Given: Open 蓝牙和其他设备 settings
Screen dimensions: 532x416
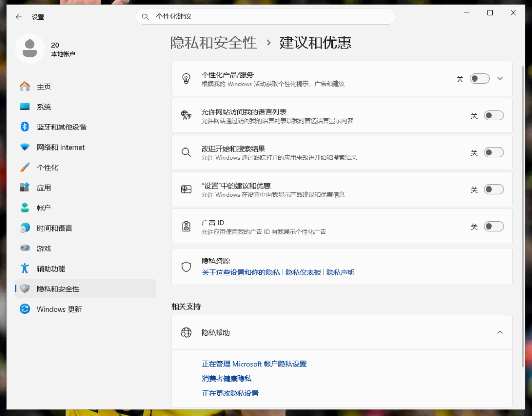Looking at the screenshot, I should pos(86,127).
